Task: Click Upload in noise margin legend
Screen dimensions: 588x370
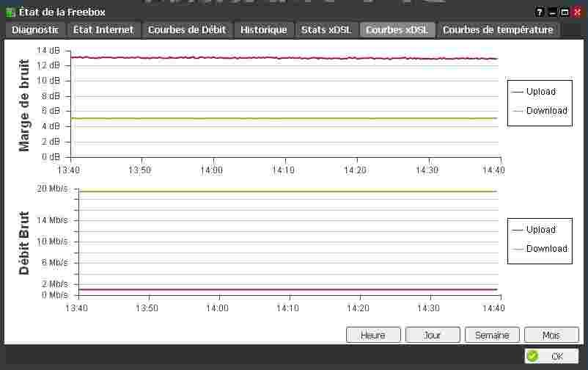Action: 541,92
